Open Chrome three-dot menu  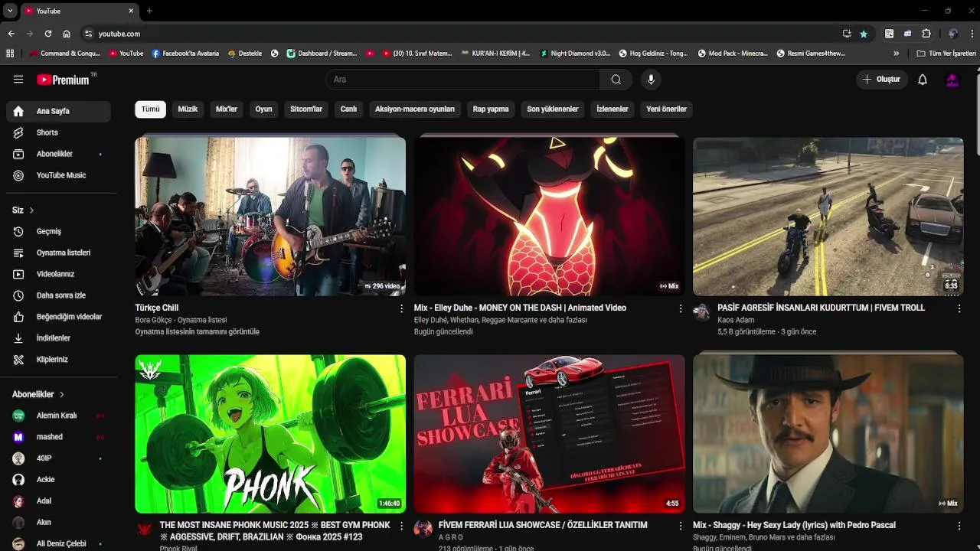point(972,34)
